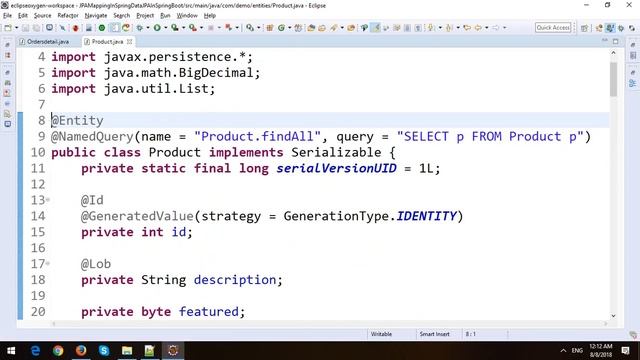Switch to the highlighted Java perspective icon
Screen dimensions: 640x360
610,28
